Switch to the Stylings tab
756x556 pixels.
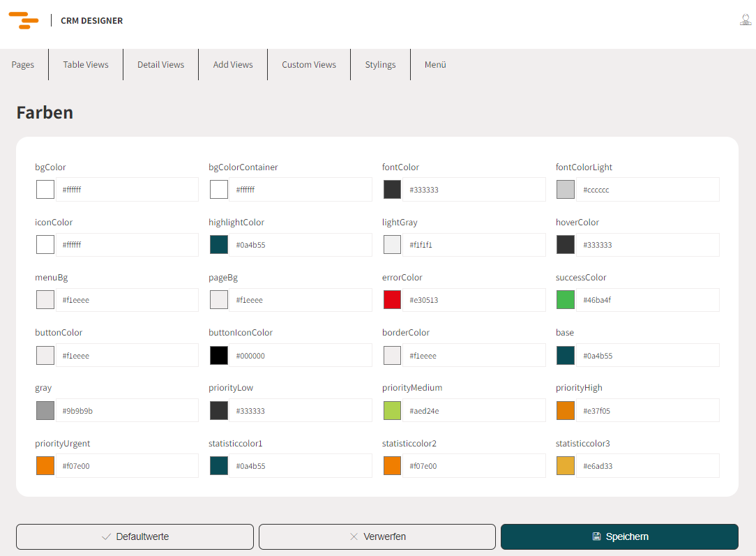(380, 65)
